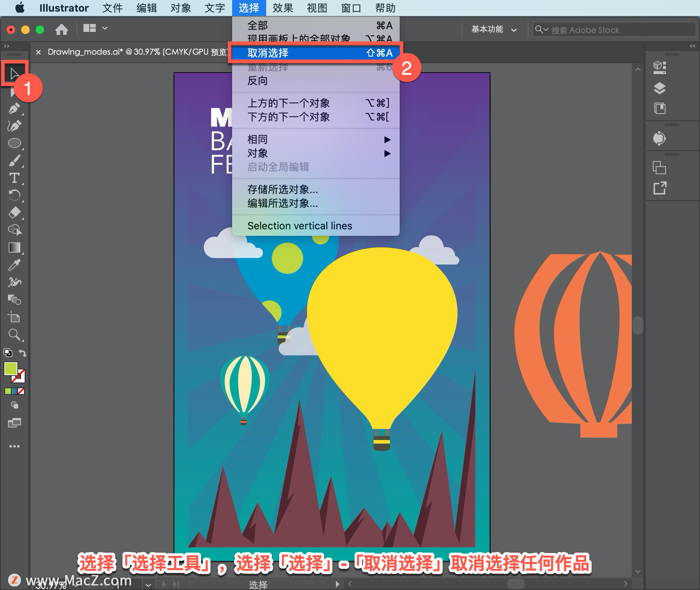Viewport: 700px width, 590px height.
Task: Open the 基本功能 workspace dropdown
Action: 494,30
